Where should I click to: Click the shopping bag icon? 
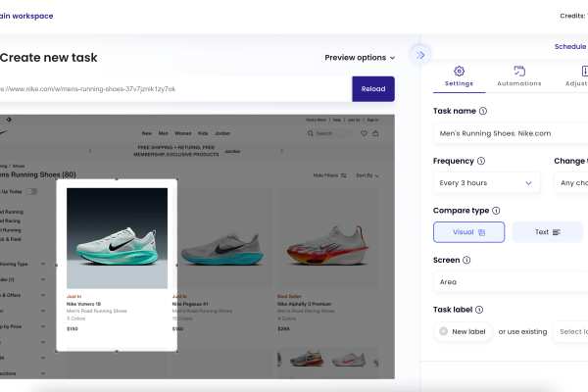[375, 133]
